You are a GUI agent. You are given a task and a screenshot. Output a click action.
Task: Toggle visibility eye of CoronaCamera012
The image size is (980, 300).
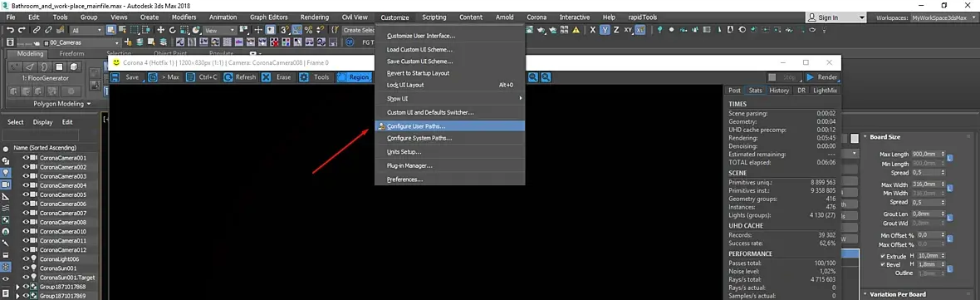point(27,250)
